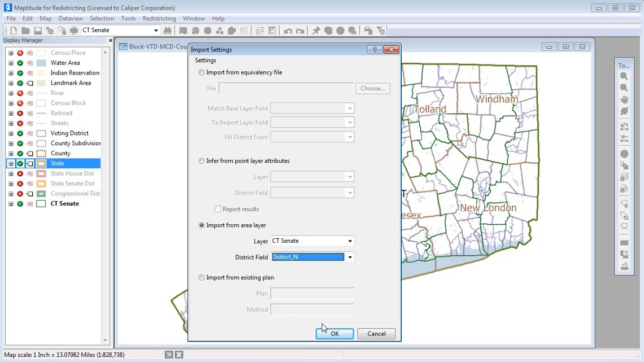Click OK to confirm import settings
This screenshot has height=362, width=644.
tap(334, 334)
